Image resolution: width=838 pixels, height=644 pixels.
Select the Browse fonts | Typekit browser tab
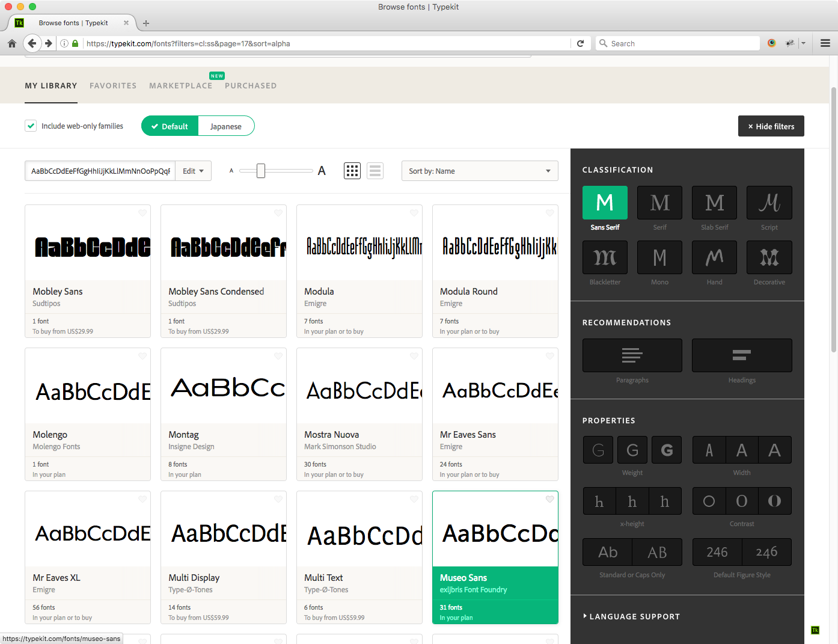[72, 23]
